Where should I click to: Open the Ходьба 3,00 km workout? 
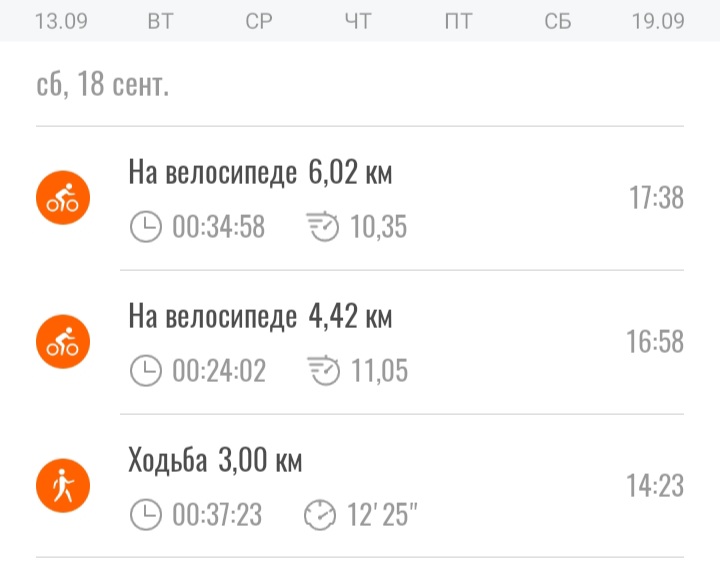(400, 487)
